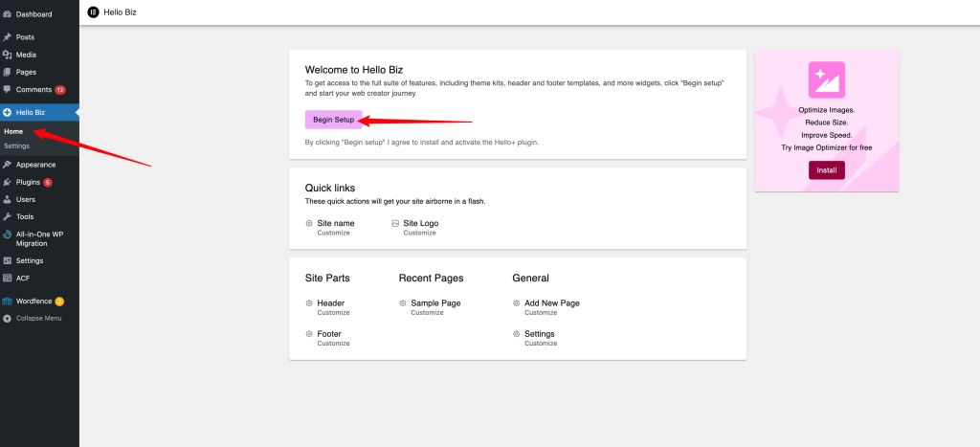Open Sample Page from Recent Pages
The width and height of the screenshot is (980, 447).
435,303
